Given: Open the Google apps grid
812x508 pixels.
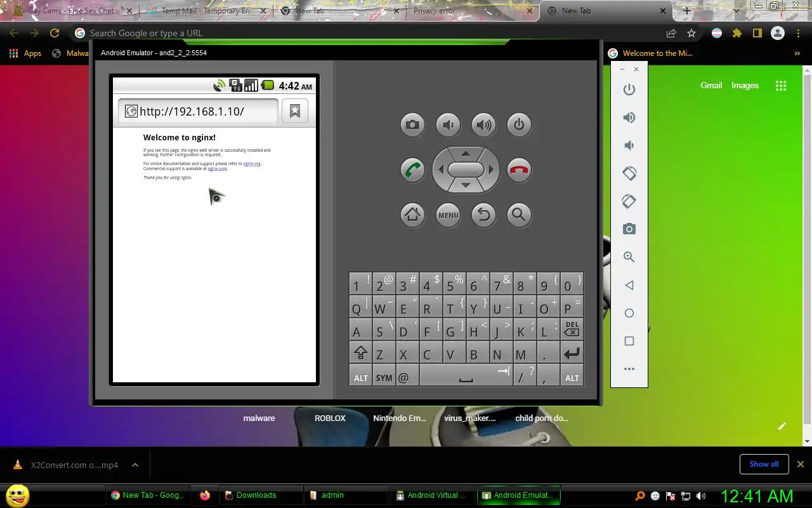Looking at the screenshot, I should 781,86.
